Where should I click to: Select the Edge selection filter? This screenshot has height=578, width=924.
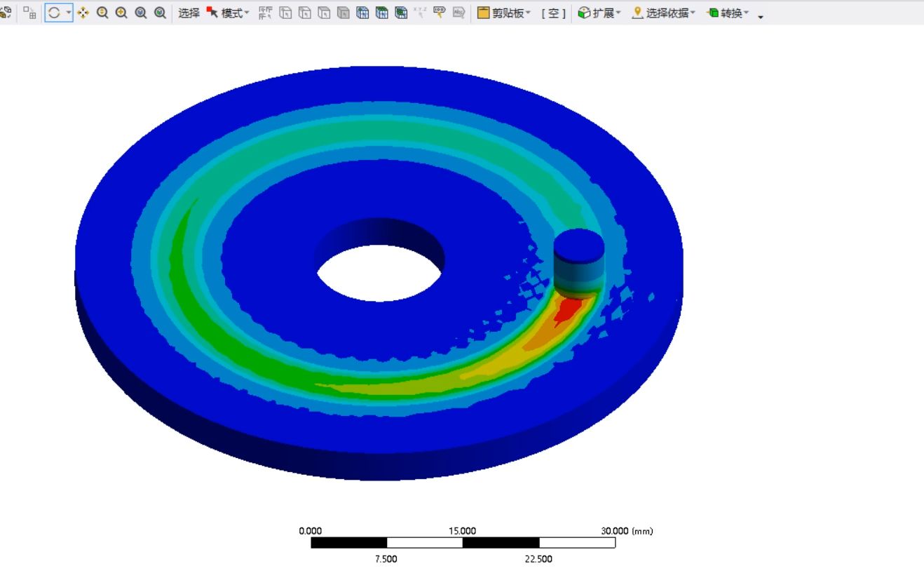[x=304, y=13]
